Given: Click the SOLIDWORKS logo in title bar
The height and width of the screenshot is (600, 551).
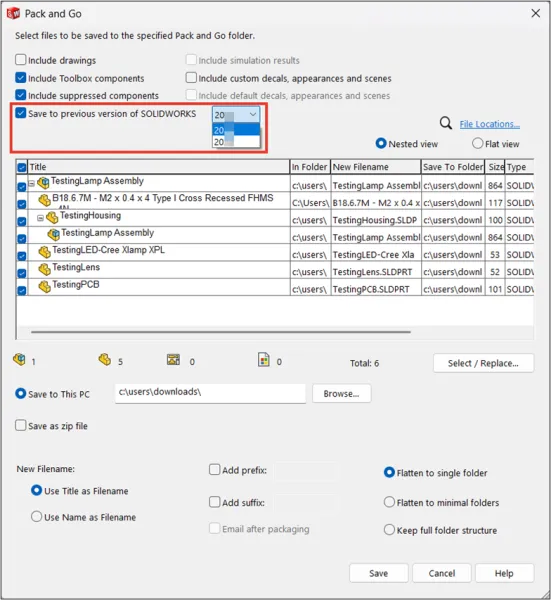Looking at the screenshot, I should click(x=13, y=14).
